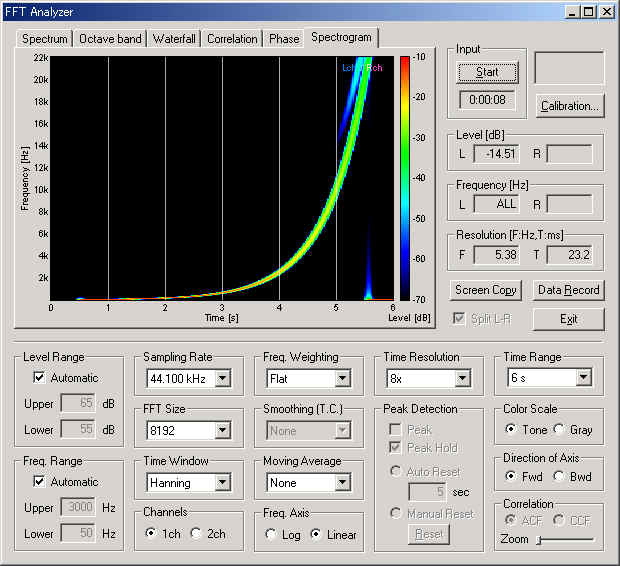This screenshot has height=566, width=620.
Task: Select Gray color scale
Action: click(559, 429)
